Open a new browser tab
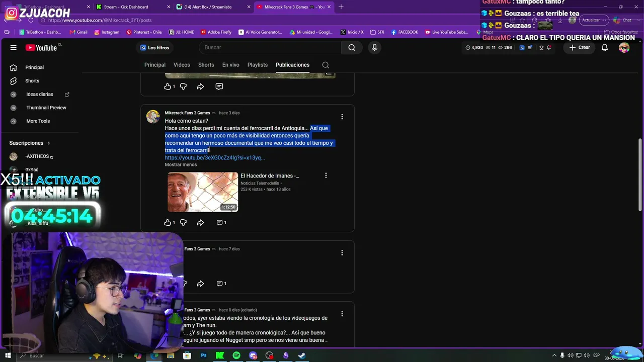The width and height of the screenshot is (644, 362). point(341,7)
